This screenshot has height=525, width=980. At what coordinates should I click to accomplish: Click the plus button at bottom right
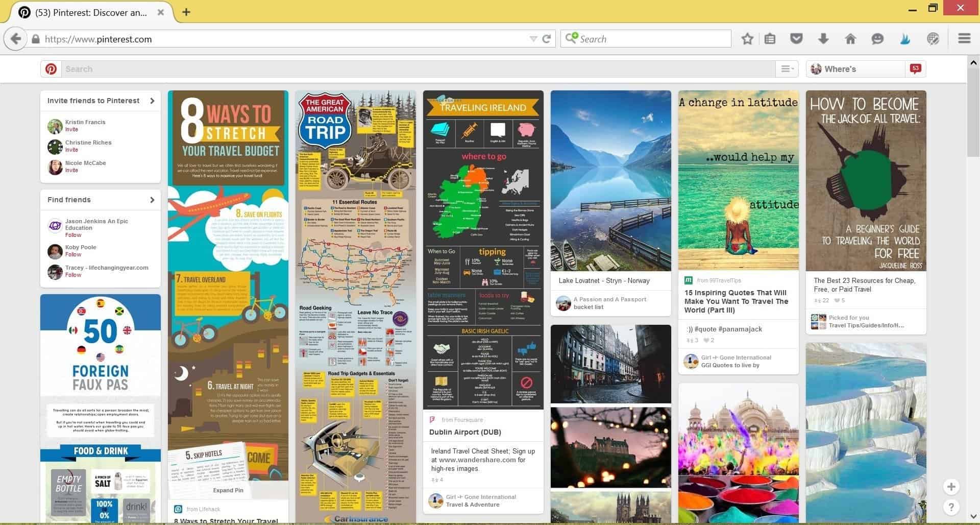click(951, 487)
